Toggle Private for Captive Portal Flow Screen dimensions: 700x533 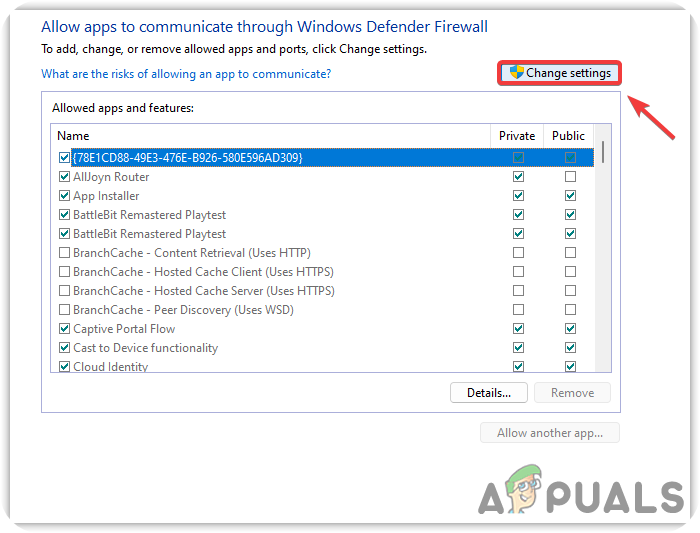click(518, 329)
